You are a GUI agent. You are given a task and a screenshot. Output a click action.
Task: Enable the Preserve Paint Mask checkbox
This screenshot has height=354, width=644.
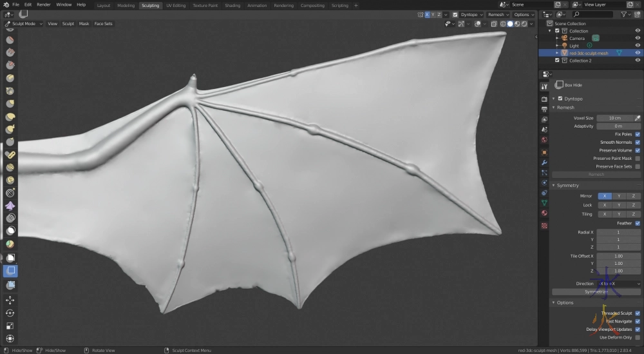point(638,158)
